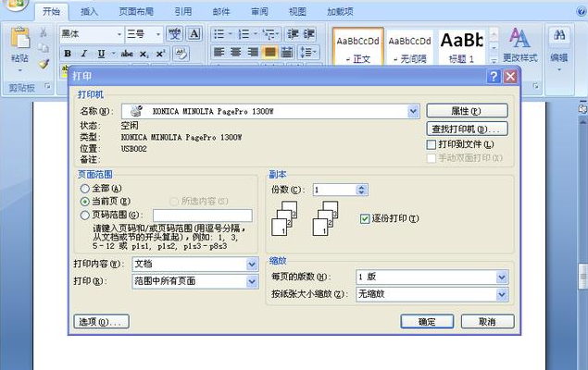Screen dimensions: 588x370
Task: Click the character border (boxed A) icon
Action: (194, 33)
